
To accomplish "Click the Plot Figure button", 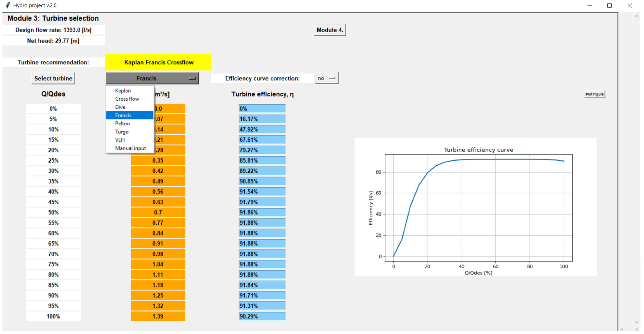I will (x=594, y=94).
